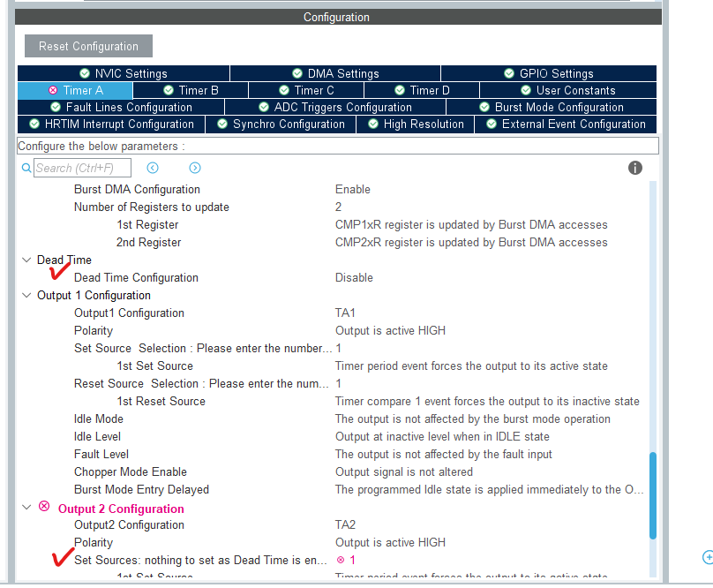This screenshot has height=588, width=713.
Task: Select the Burst Mode Entry Delayed label
Action: pyautogui.click(x=141, y=490)
